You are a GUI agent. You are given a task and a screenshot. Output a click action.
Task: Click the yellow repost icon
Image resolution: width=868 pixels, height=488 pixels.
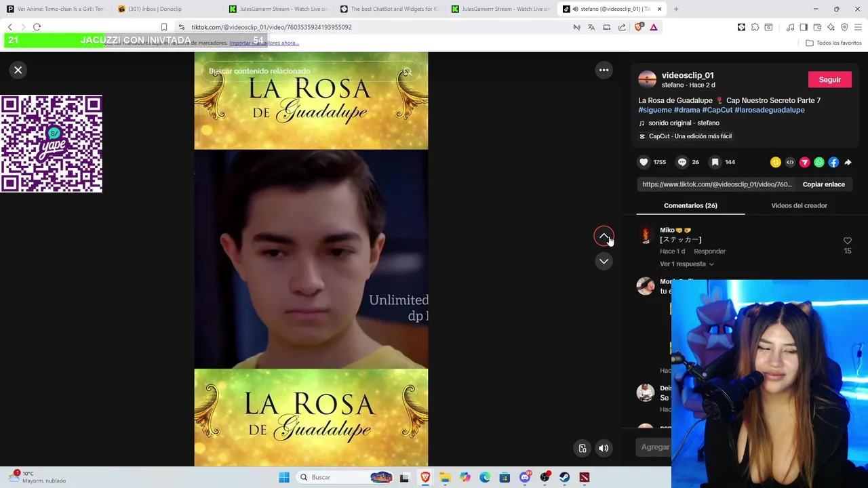pyautogui.click(x=775, y=162)
